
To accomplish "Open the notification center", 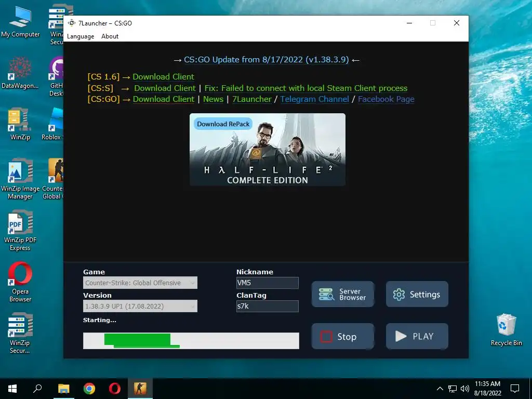I will coord(515,389).
